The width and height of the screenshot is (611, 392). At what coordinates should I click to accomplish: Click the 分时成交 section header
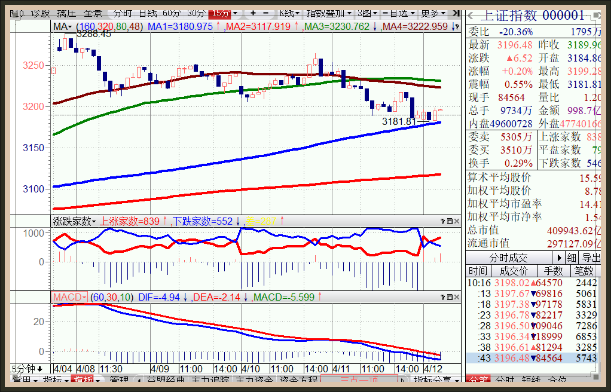point(509,258)
